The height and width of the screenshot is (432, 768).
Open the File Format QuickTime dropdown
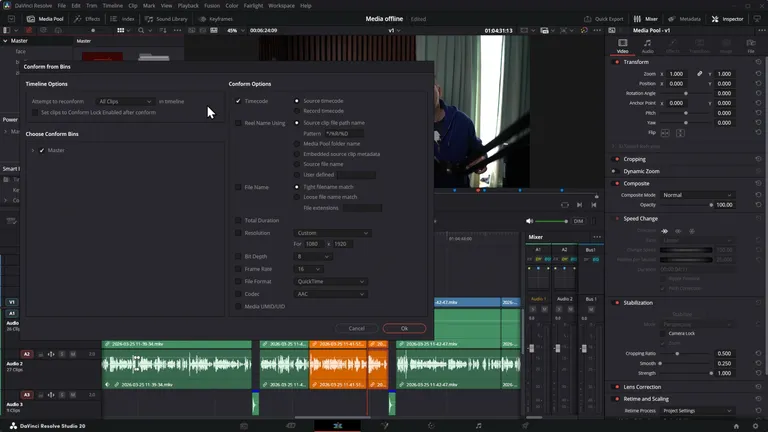(x=330, y=282)
